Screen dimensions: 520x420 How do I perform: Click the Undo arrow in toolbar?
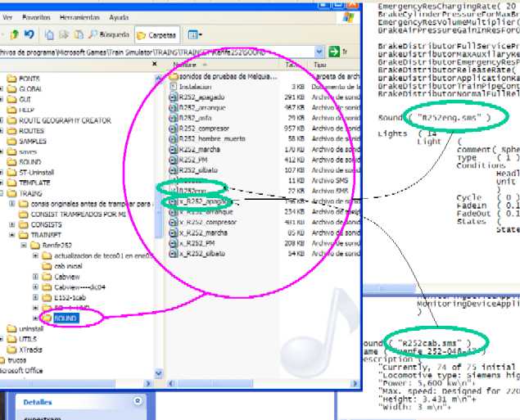28,34
